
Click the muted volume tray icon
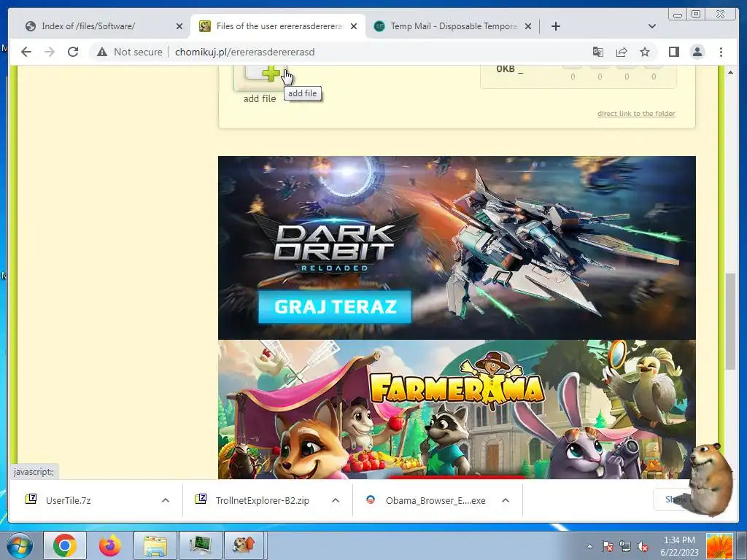(643, 546)
